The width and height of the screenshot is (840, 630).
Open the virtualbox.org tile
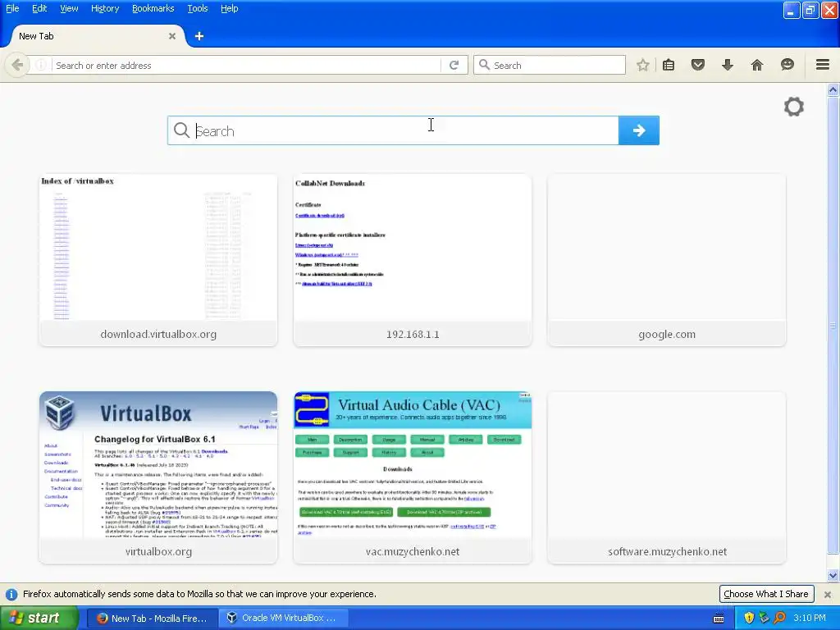[x=158, y=477]
